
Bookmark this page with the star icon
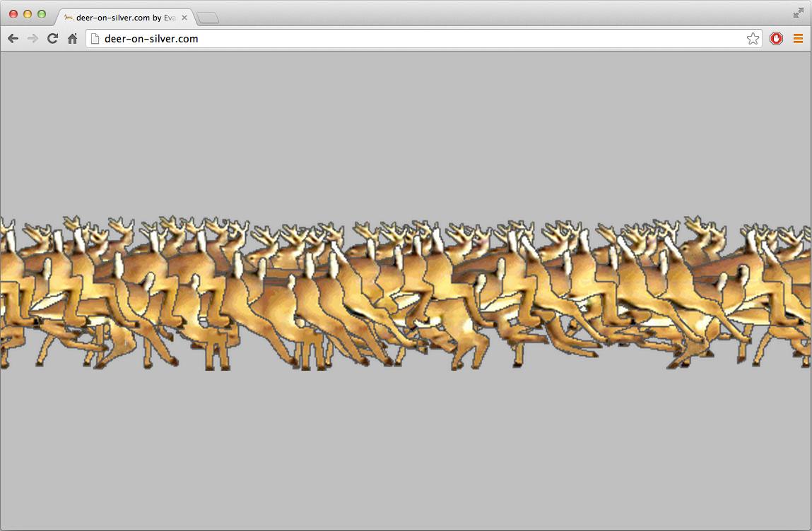click(753, 38)
